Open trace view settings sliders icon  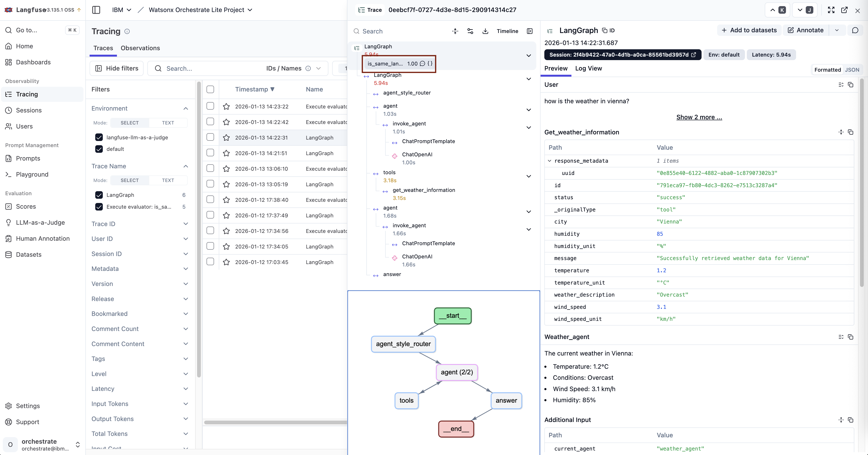[x=470, y=31]
